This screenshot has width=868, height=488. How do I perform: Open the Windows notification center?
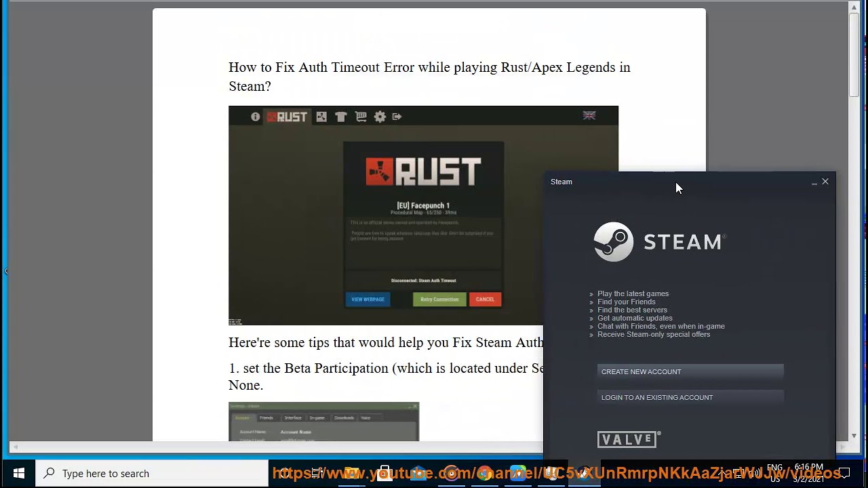pos(845,473)
